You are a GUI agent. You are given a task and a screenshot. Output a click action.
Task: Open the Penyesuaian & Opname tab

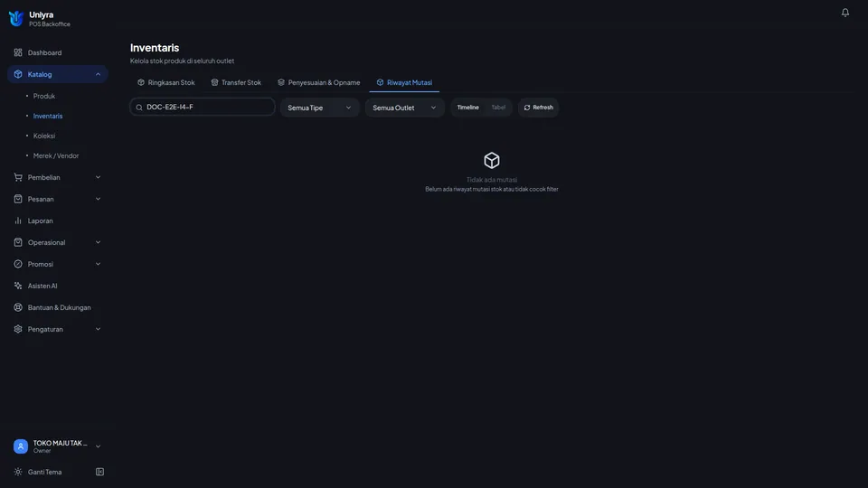[319, 82]
